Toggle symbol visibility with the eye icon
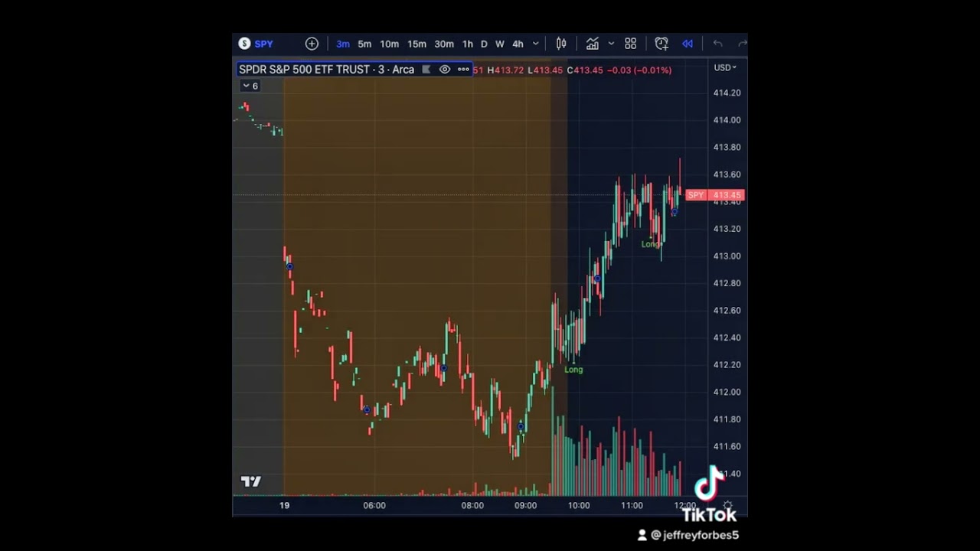980x551 pixels. [x=445, y=70]
